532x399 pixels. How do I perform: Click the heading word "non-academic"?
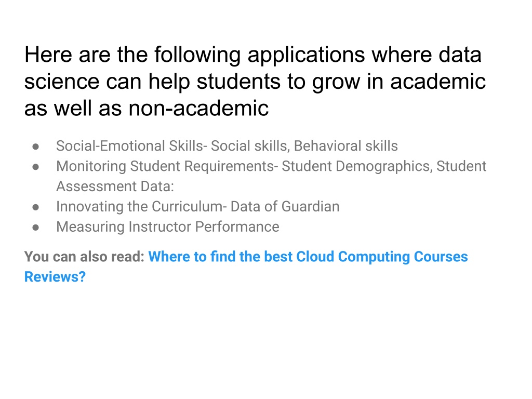[198, 109]
